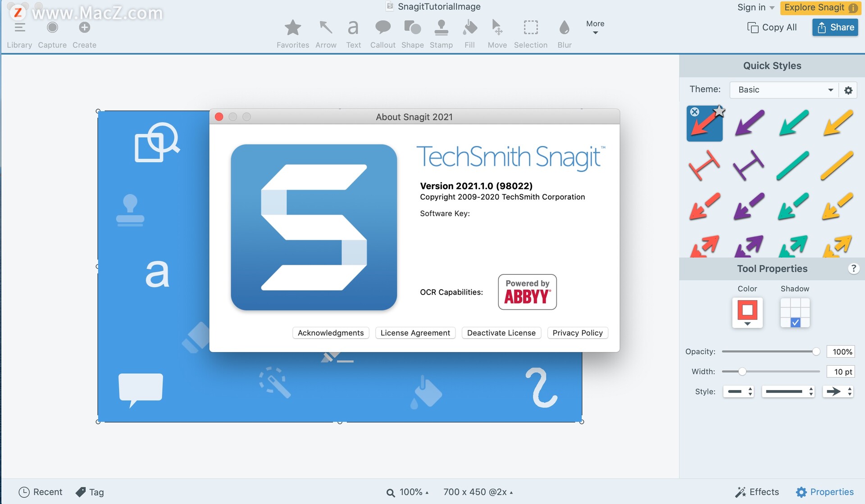865x504 pixels.
Task: Open the 100% zoom menu
Action: tap(408, 492)
